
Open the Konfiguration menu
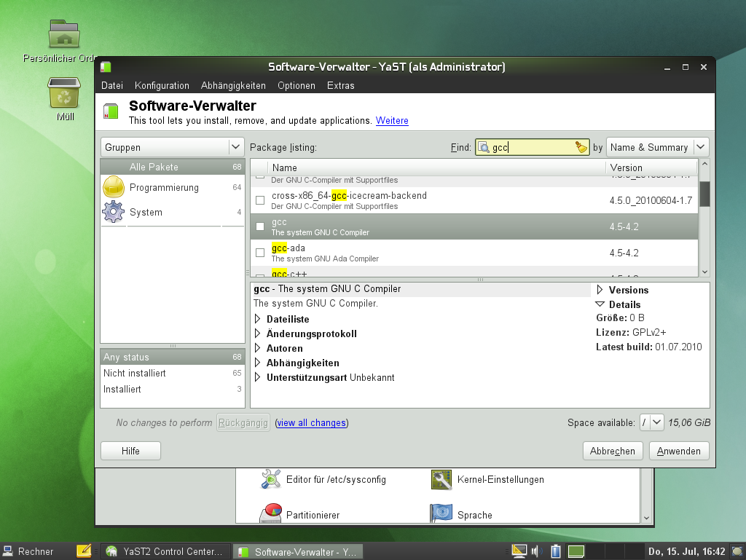162,85
